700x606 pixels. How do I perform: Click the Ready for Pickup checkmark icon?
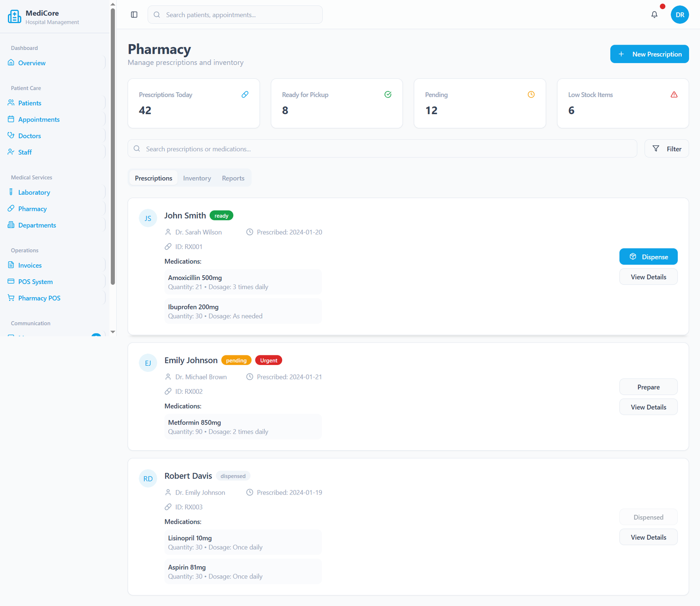(x=388, y=95)
